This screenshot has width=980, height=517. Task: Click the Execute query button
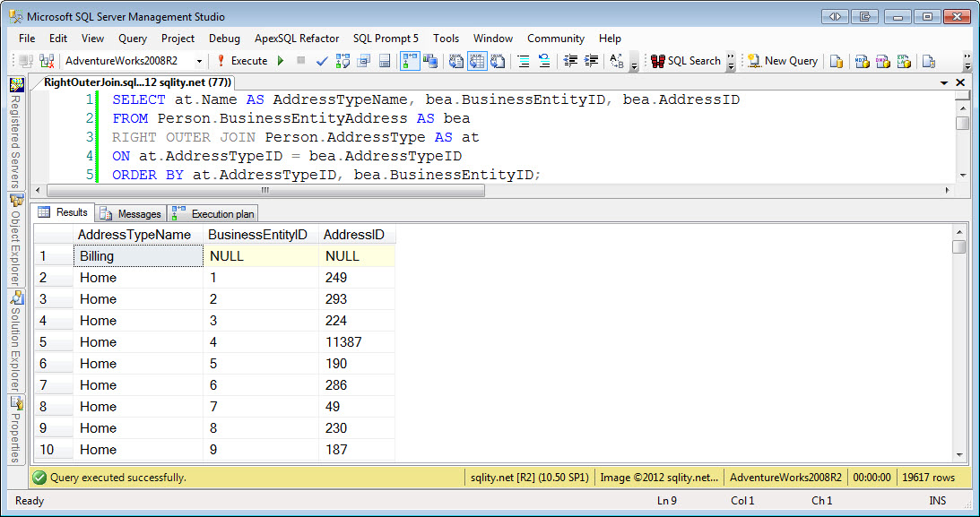tap(242, 61)
